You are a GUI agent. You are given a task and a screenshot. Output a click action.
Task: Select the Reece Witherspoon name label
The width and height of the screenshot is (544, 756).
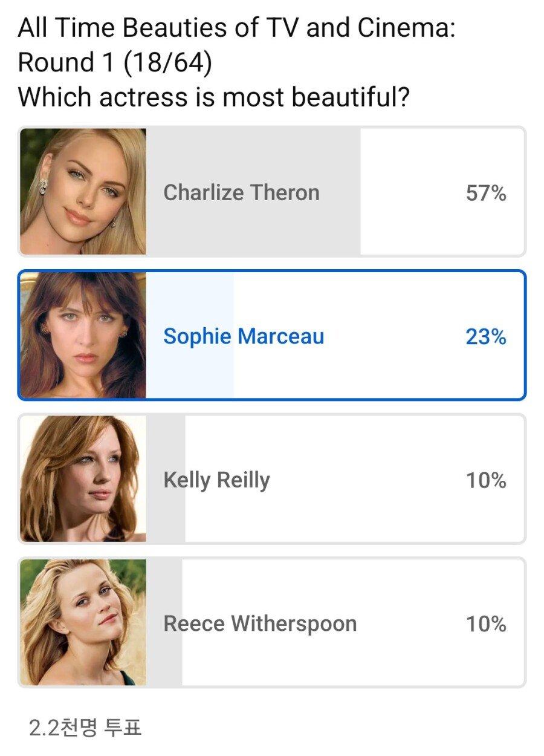pyautogui.click(x=260, y=624)
